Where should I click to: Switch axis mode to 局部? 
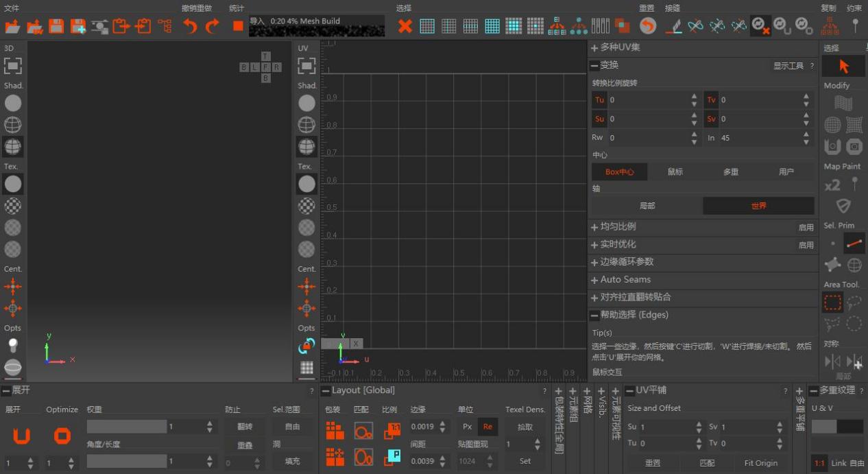pyautogui.click(x=647, y=206)
